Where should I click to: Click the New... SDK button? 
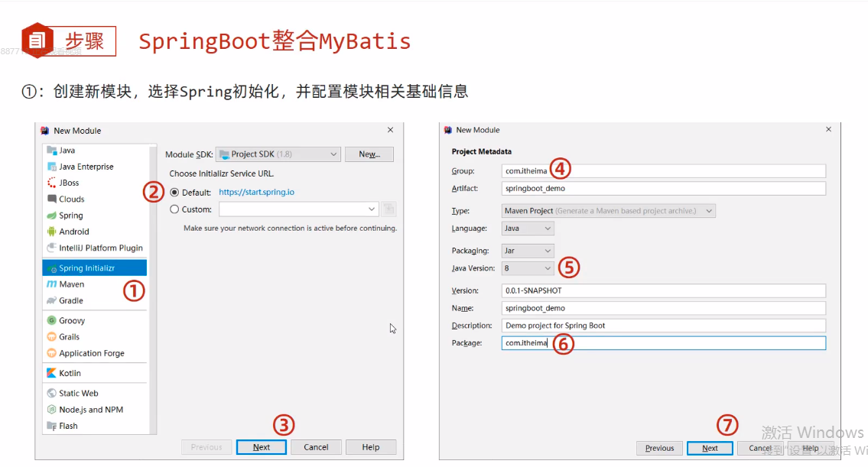(x=369, y=154)
